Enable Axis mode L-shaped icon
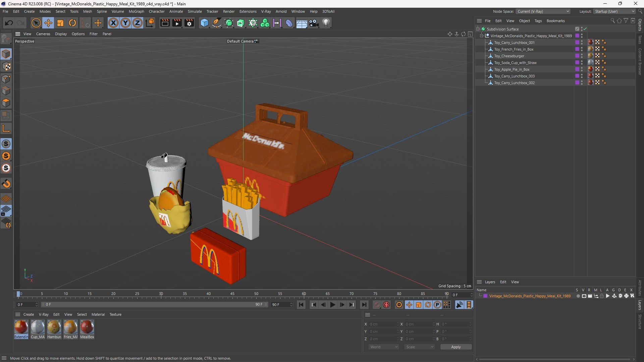Image resolution: width=644 pixels, height=362 pixels. point(6,128)
